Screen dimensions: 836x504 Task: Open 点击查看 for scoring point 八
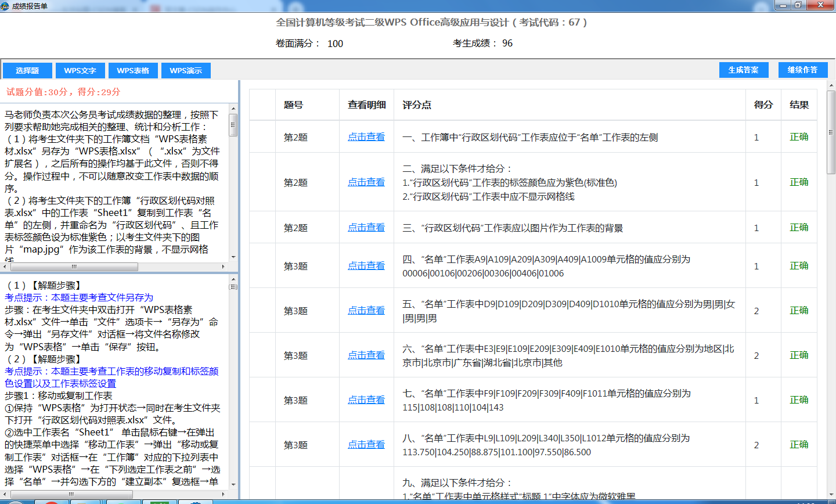366,445
